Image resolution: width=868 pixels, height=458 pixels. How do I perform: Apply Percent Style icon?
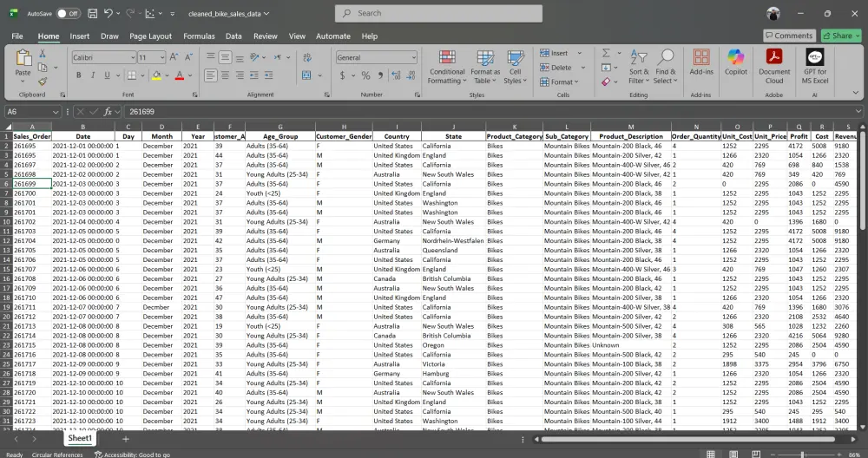(365, 75)
